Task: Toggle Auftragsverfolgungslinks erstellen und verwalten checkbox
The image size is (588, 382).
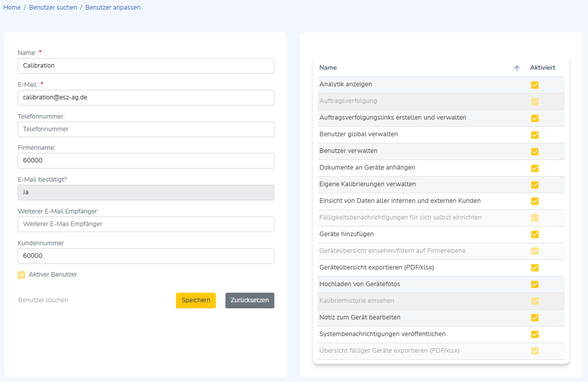Action: pyautogui.click(x=535, y=118)
